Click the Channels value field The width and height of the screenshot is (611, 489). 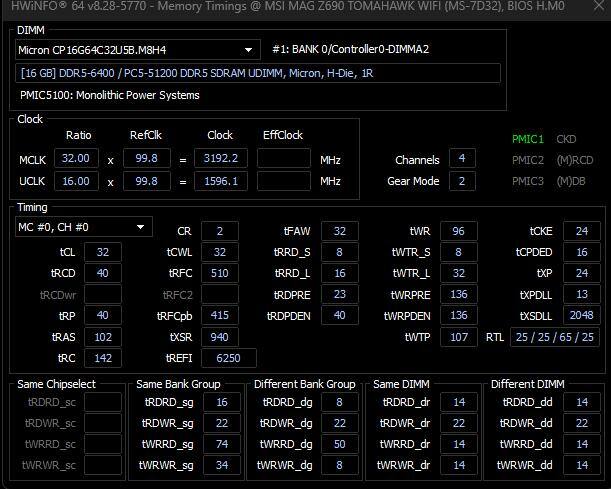pos(461,159)
